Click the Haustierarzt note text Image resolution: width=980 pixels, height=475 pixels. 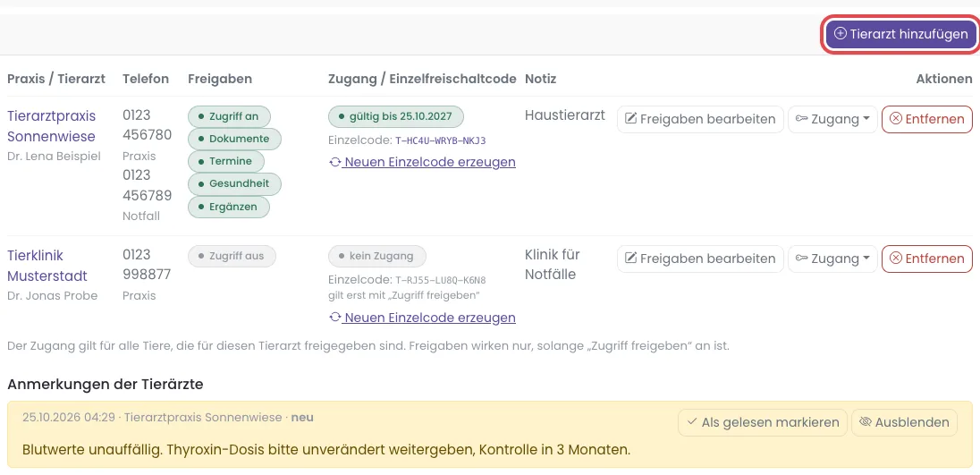[565, 115]
